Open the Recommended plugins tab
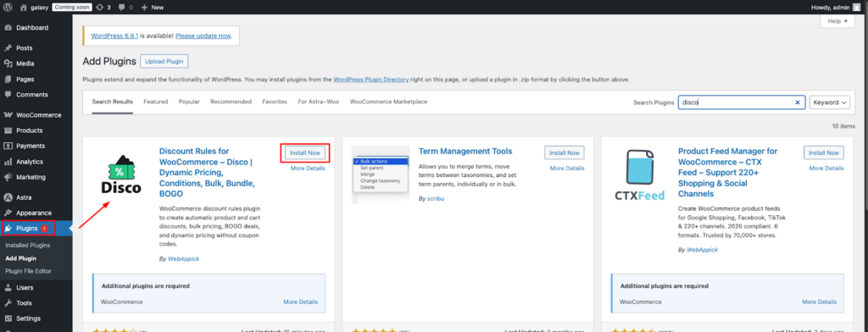Viewport: 868px width, 332px height. coord(231,102)
